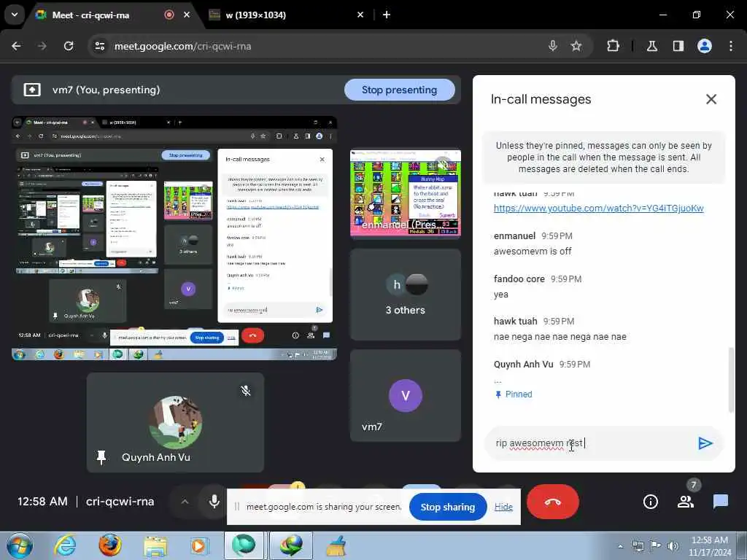Viewport: 747px width, 560px height.
Task: Open the Chrome profile avatar
Action: (x=705, y=46)
